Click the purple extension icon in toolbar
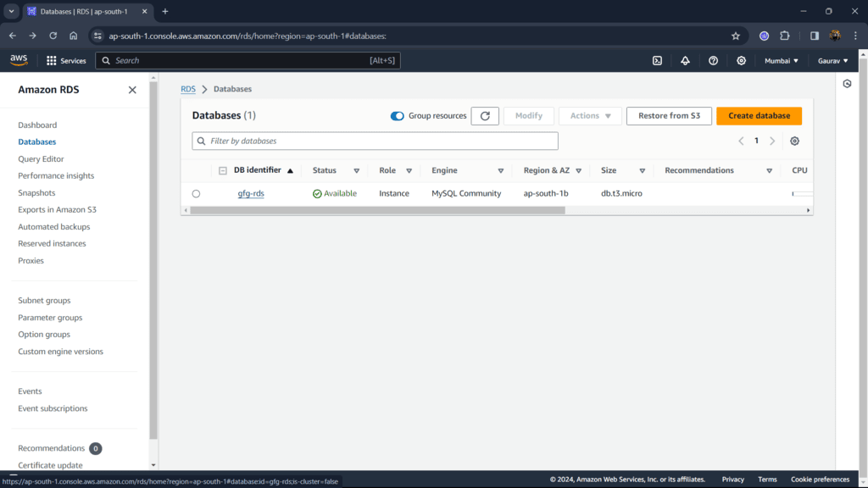The width and height of the screenshot is (868, 488). [x=764, y=36]
